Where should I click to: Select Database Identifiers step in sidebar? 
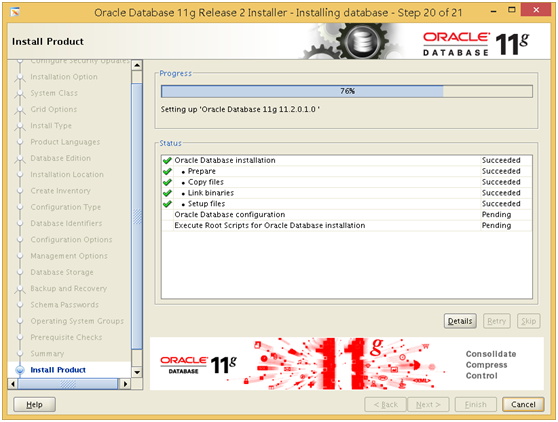[66, 223]
